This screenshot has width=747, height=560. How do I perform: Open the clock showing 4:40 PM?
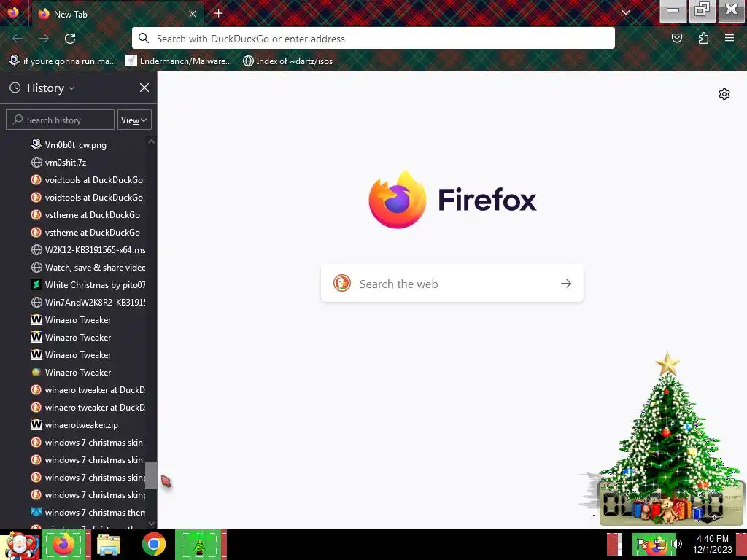712,544
